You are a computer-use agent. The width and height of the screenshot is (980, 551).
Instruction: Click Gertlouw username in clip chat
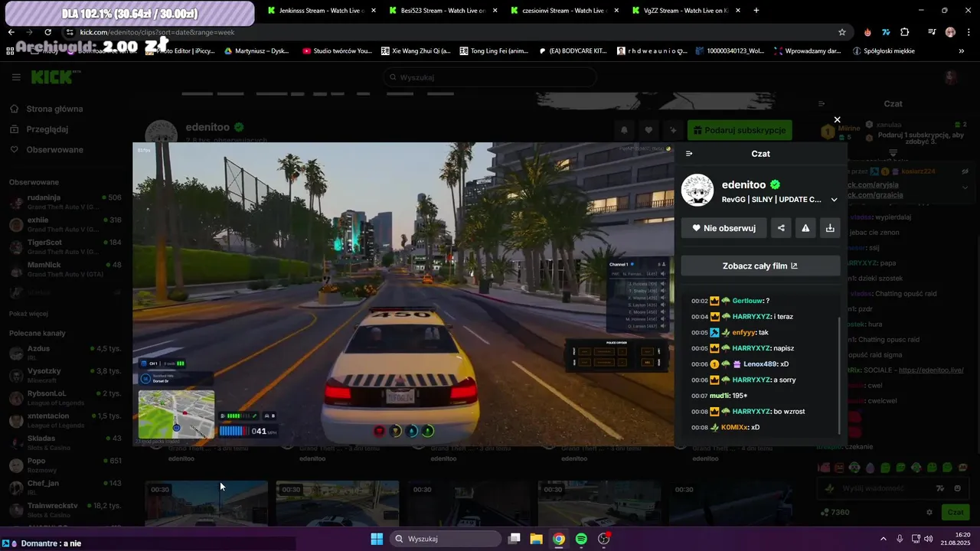click(747, 301)
